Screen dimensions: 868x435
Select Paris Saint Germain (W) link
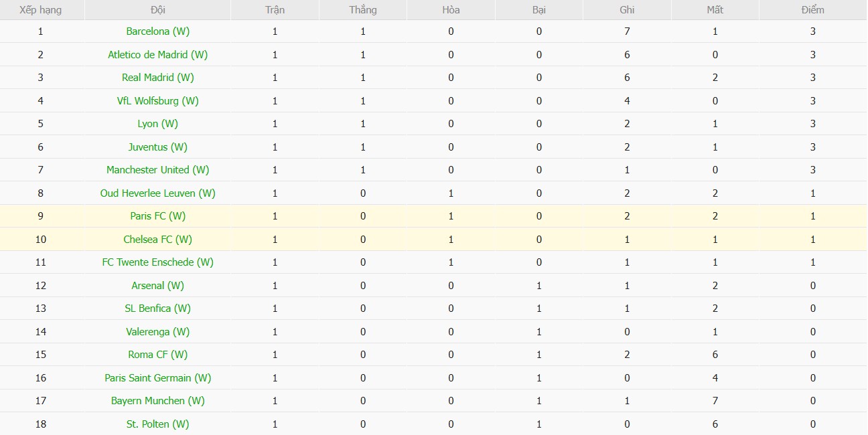pos(157,378)
